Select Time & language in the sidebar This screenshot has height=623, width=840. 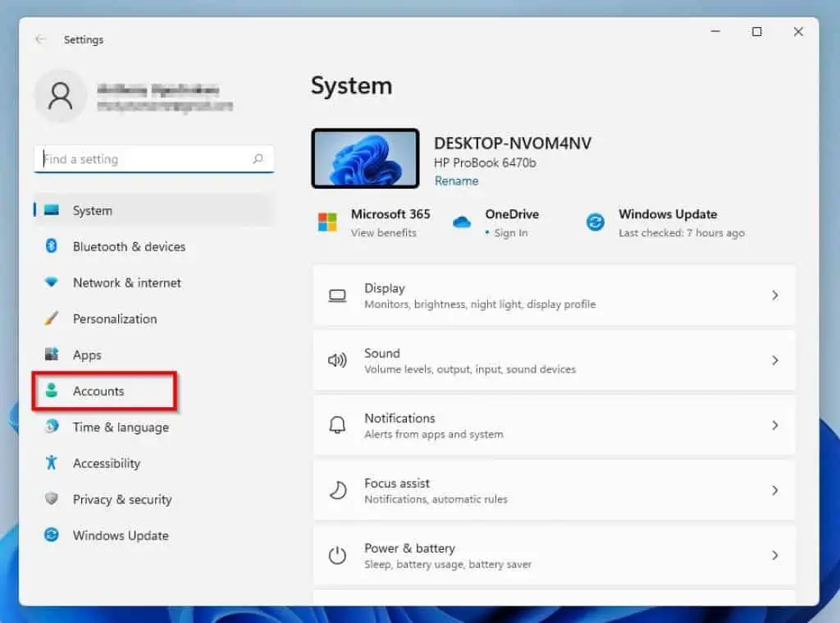coord(121,427)
